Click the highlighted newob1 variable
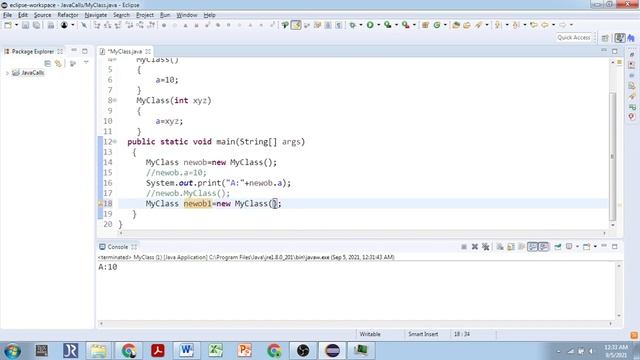This screenshot has width=640, height=360. [x=198, y=203]
